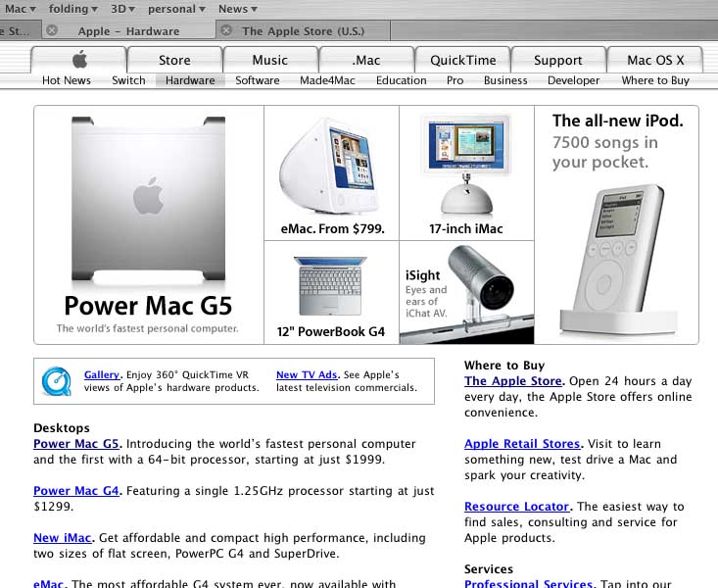Click 'The all-new iPod.' headline
718x588 pixels.
coord(618,121)
